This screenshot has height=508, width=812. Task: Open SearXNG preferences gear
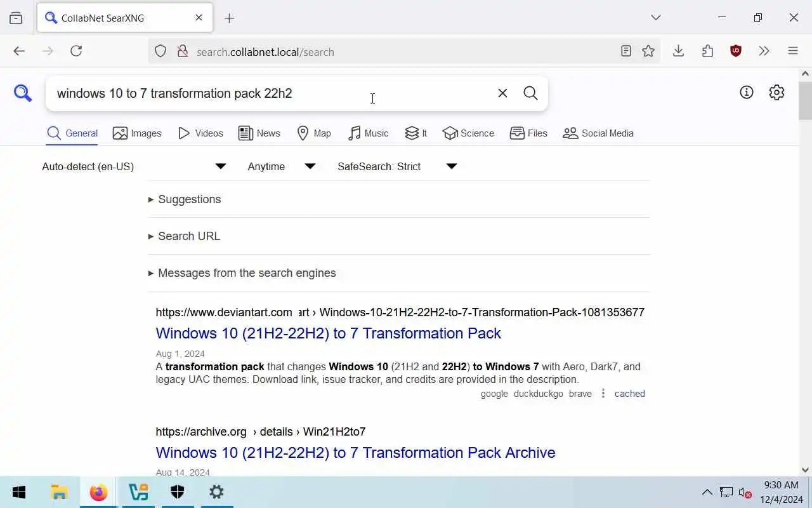[776, 93]
